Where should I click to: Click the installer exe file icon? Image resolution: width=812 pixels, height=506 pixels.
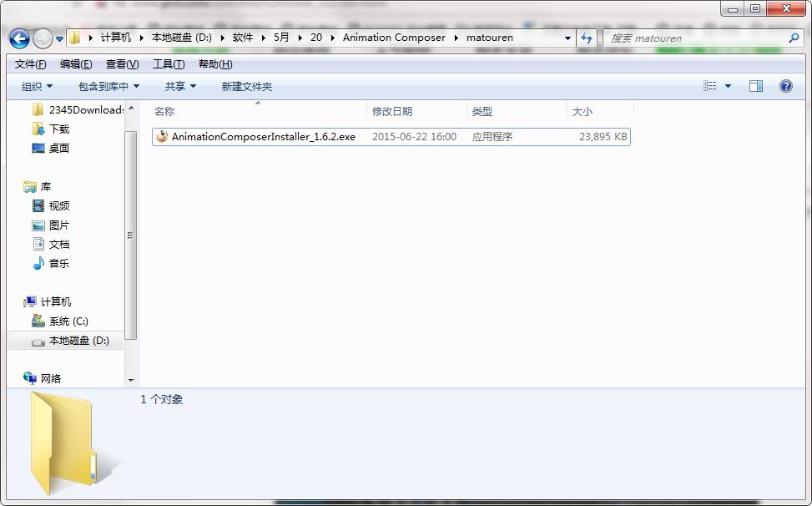[162, 137]
